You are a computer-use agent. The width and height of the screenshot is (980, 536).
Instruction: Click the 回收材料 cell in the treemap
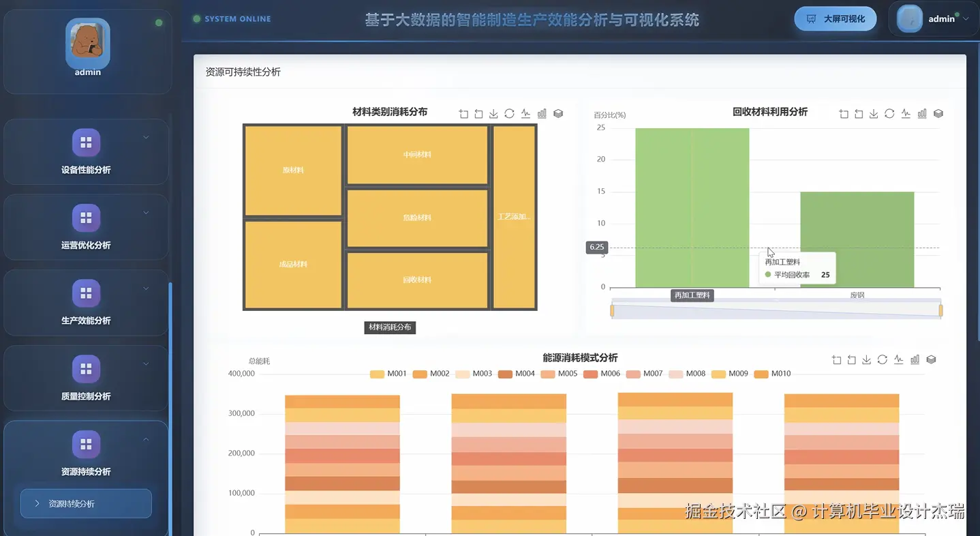tap(416, 279)
